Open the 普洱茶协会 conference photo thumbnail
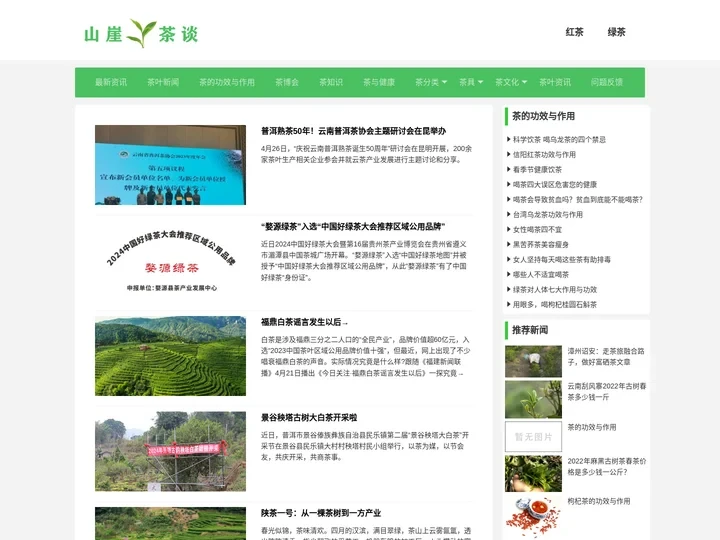 click(170, 165)
